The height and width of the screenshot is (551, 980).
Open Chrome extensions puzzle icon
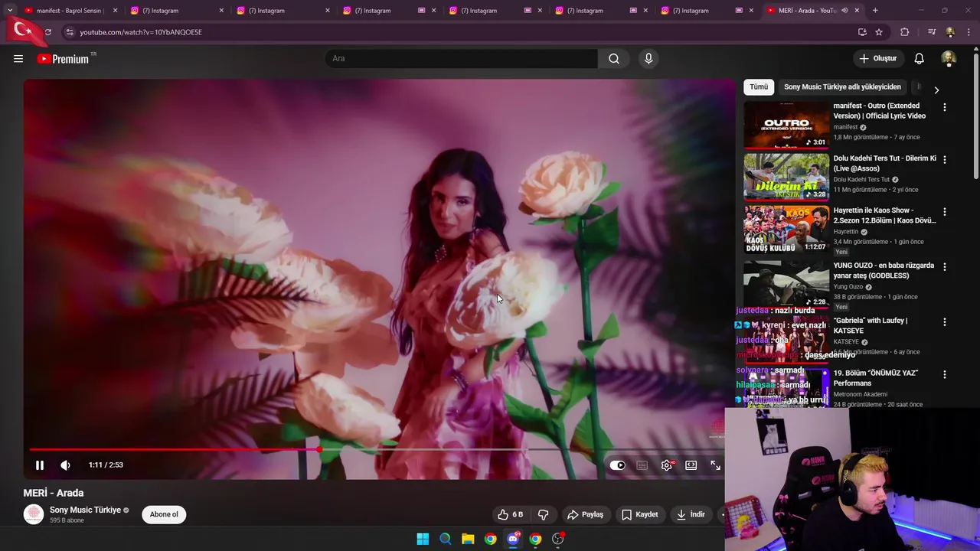905,32
